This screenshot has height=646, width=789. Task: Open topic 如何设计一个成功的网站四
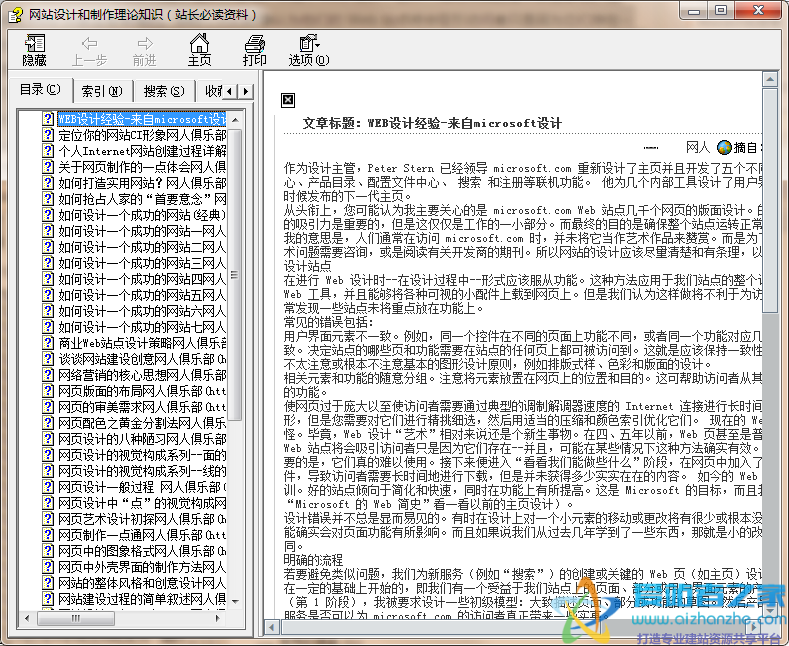[x=142, y=279]
